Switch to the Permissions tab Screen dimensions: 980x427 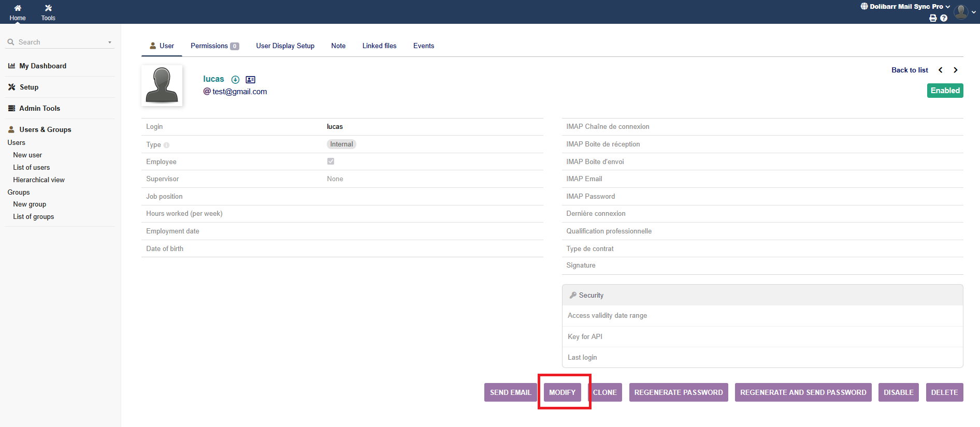point(214,46)
